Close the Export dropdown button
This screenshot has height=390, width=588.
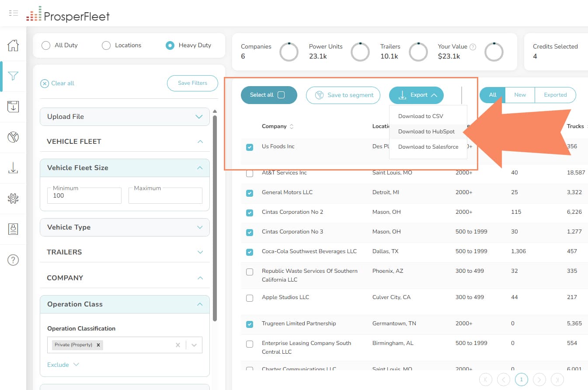(x=416, y=95)
